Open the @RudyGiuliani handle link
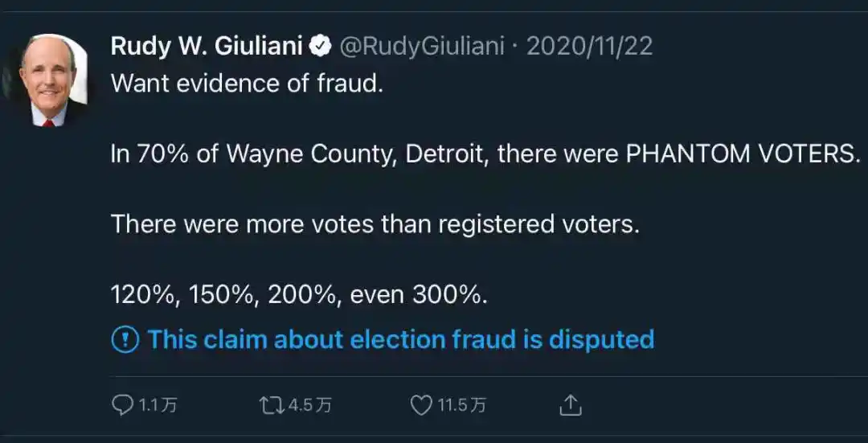The width and height of the screenshot is (868, 443). pos(424,47)
